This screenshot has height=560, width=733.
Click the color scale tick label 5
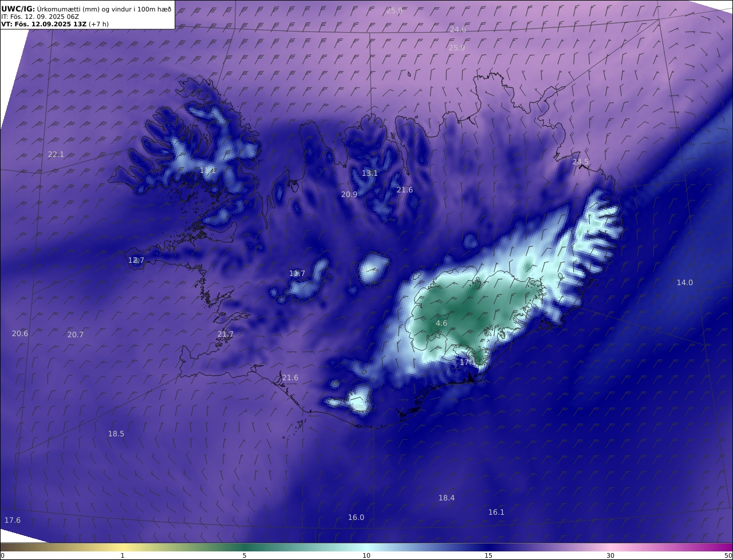(245, 556)
